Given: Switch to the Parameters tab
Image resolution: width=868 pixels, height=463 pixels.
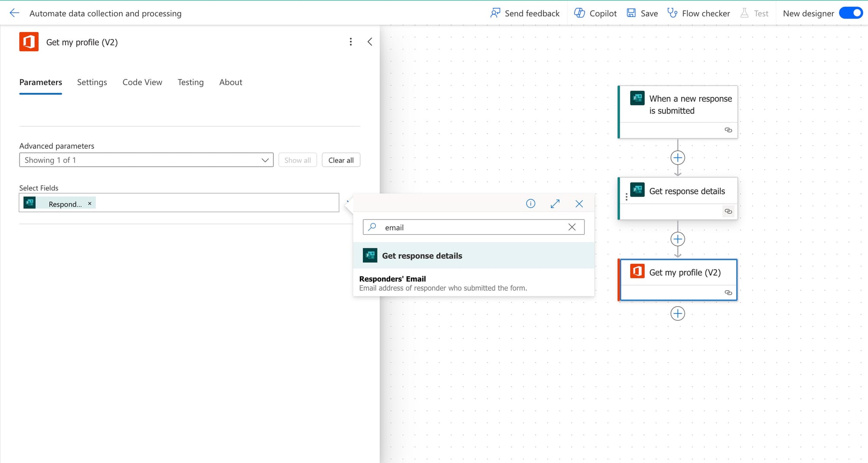Looking at the screenshot, I should click(41, 82).
